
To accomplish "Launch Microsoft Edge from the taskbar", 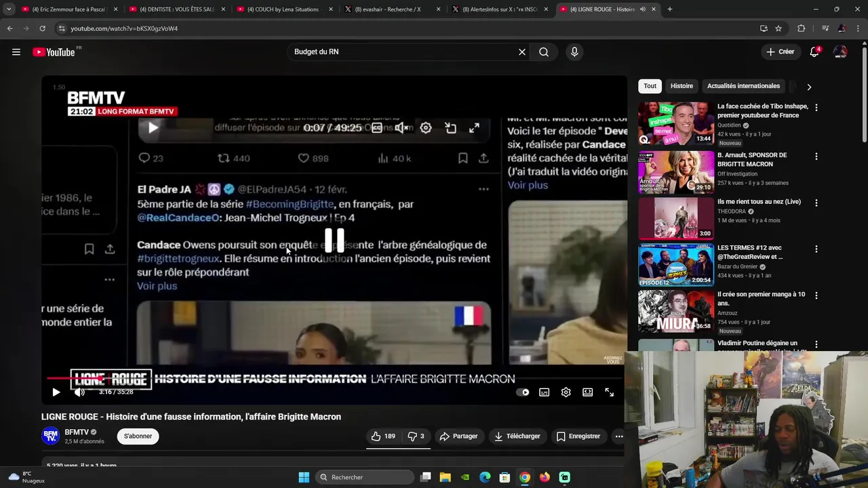I will (485, 477).
